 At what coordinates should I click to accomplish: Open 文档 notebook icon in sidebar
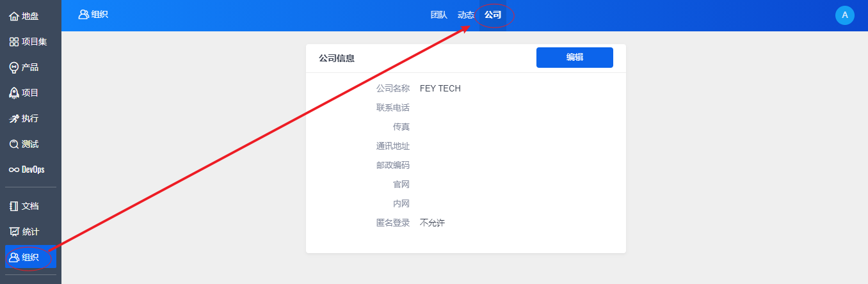click(x=14, y=206)
